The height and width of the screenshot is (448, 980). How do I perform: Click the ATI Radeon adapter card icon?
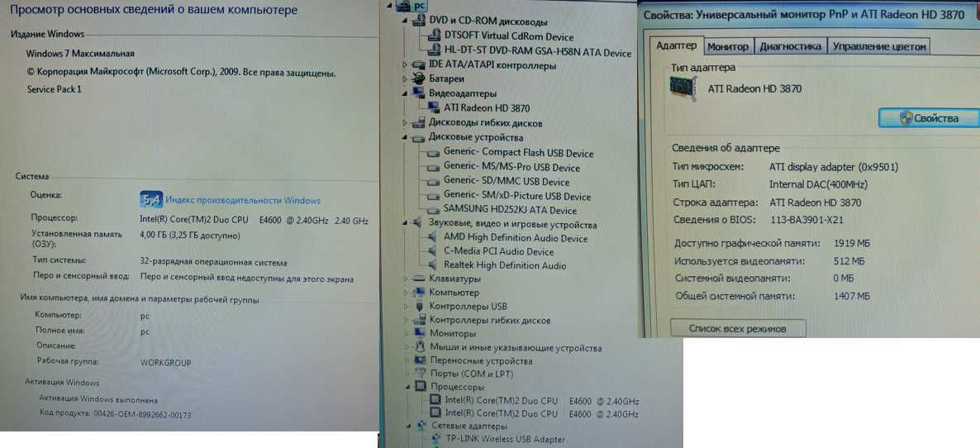coord(683,88)
